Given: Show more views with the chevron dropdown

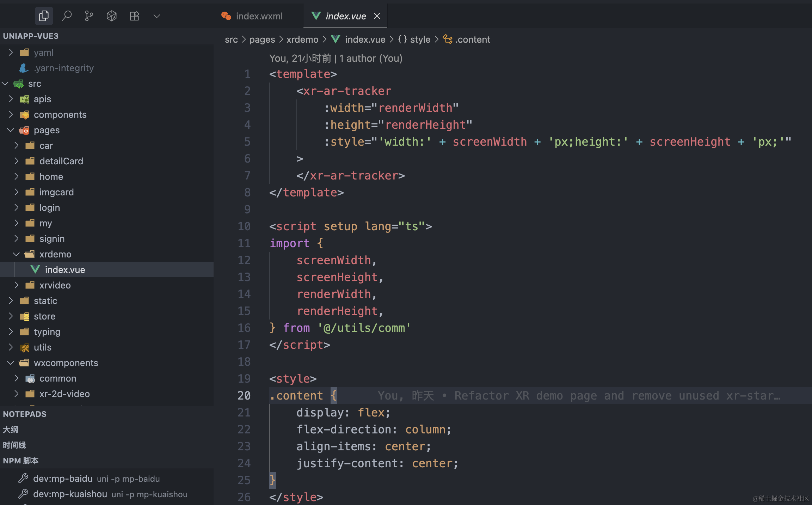Looking at the screenshot, I should coord(157,16).
